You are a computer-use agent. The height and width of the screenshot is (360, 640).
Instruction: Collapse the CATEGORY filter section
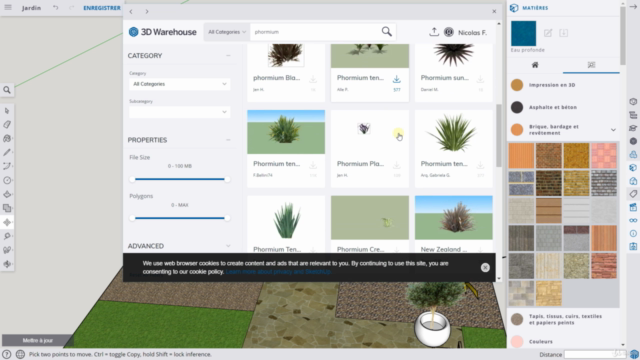[228, 56]
